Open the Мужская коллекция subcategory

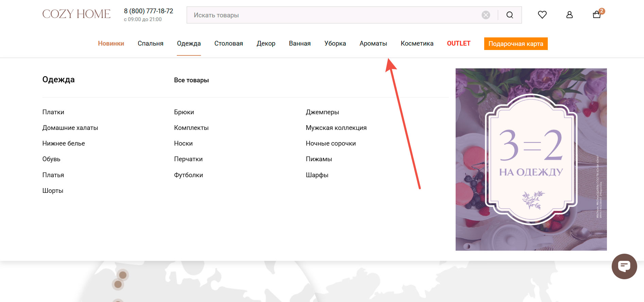pyautogui.click(x=336, y=128)
